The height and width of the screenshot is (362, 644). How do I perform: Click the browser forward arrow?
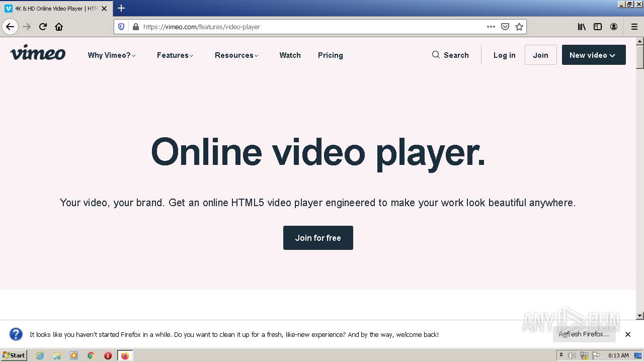[x=27, y=27]
